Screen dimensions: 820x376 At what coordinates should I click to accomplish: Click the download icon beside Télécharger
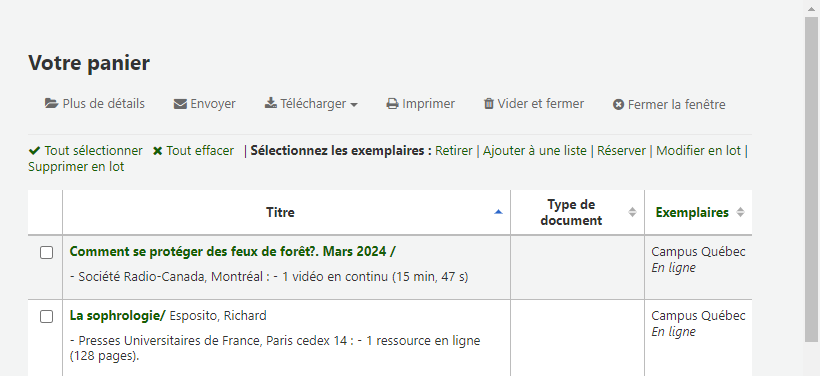click(x=270, y=103)
